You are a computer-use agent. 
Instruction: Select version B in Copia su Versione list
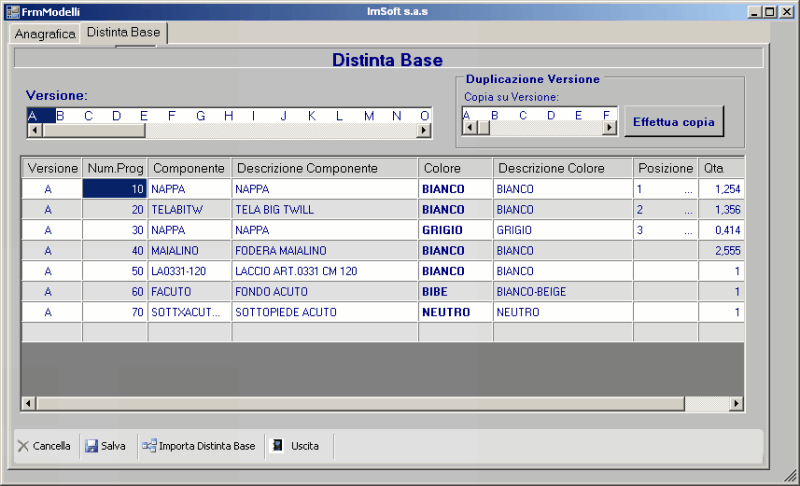pyautogui.click(x=494, y=115)
